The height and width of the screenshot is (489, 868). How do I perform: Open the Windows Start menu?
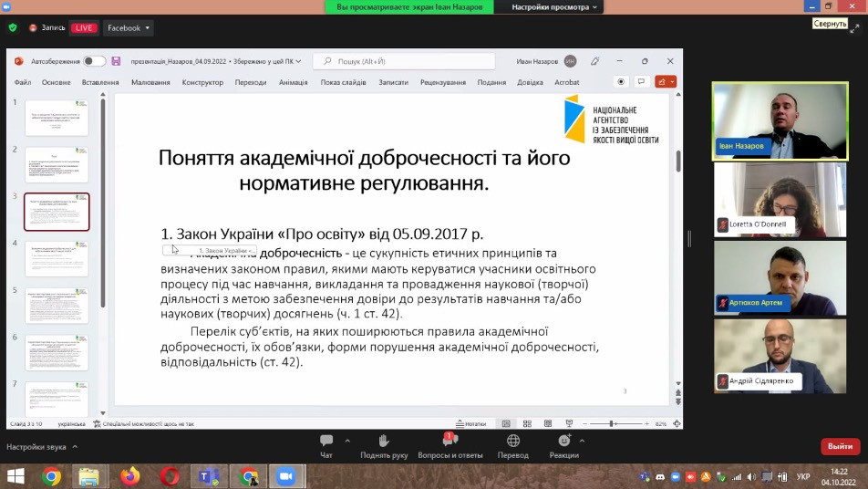(15, 476)
